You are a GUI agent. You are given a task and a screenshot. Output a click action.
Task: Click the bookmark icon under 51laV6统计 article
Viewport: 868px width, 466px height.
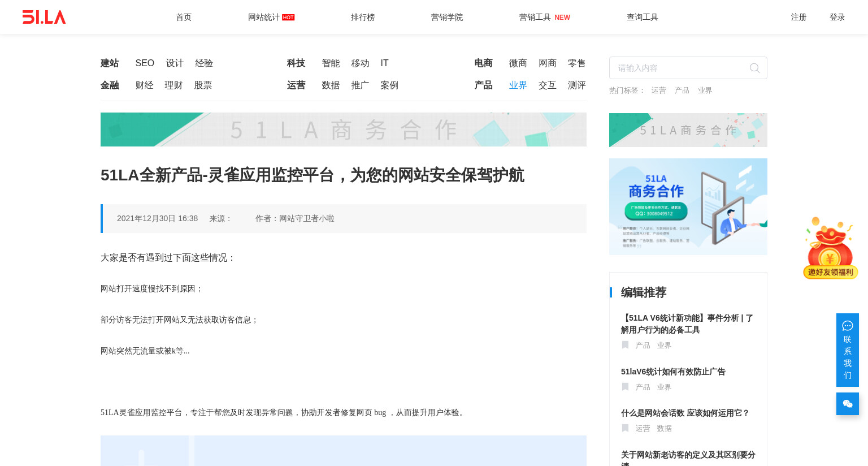pyautogui.click(x=625, y=387)
